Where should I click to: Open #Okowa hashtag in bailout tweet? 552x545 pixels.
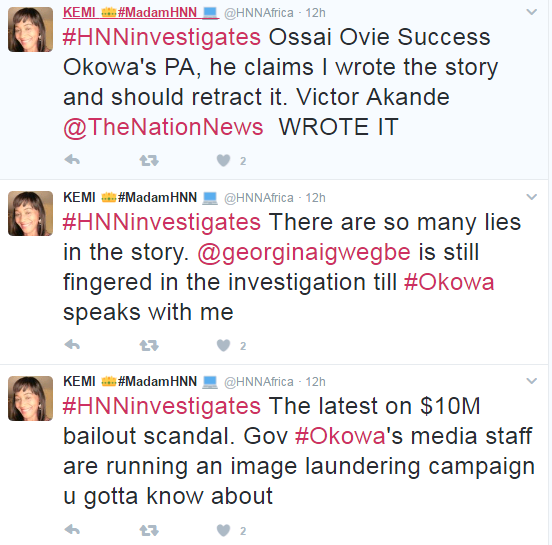(340, 436)
